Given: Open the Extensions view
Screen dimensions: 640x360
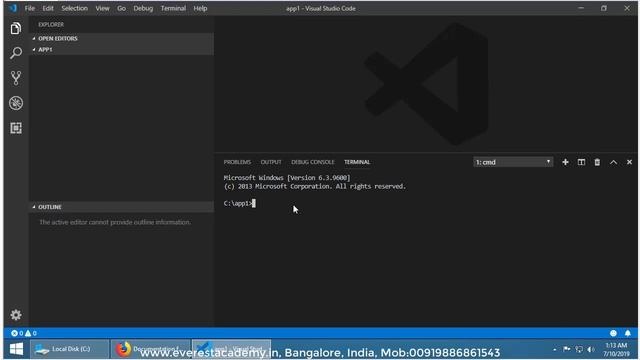Looking at the screenshot, I should click(x=16, y=128).
